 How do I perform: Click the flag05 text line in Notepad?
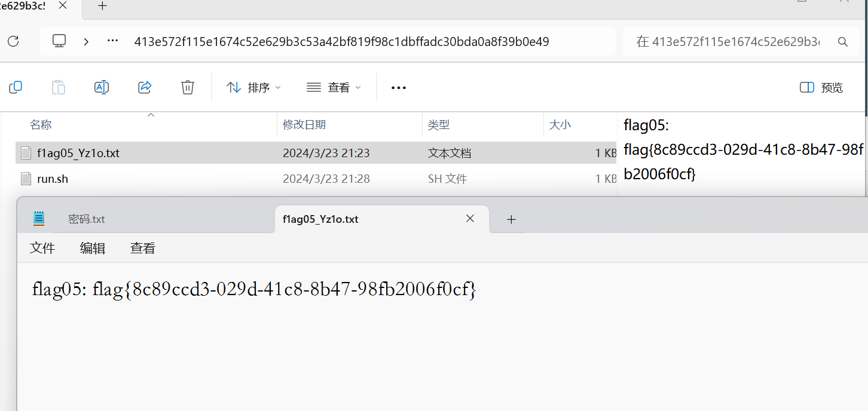(254, 290)
